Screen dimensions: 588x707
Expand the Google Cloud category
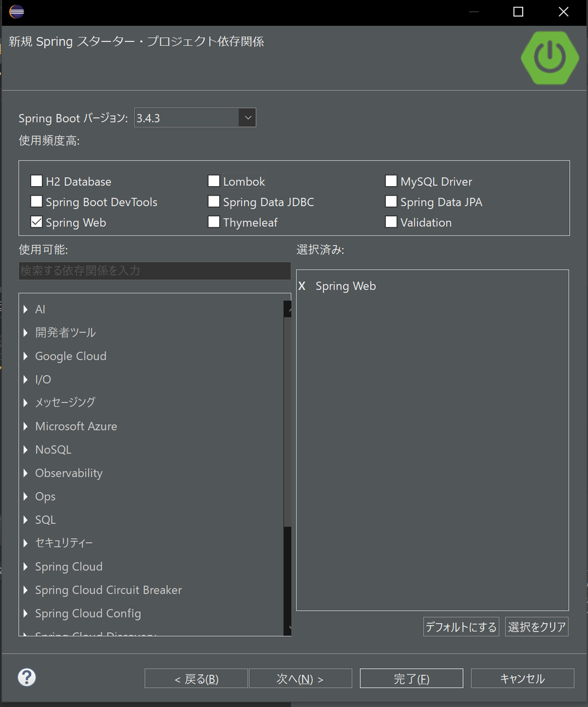click(26, 356)
